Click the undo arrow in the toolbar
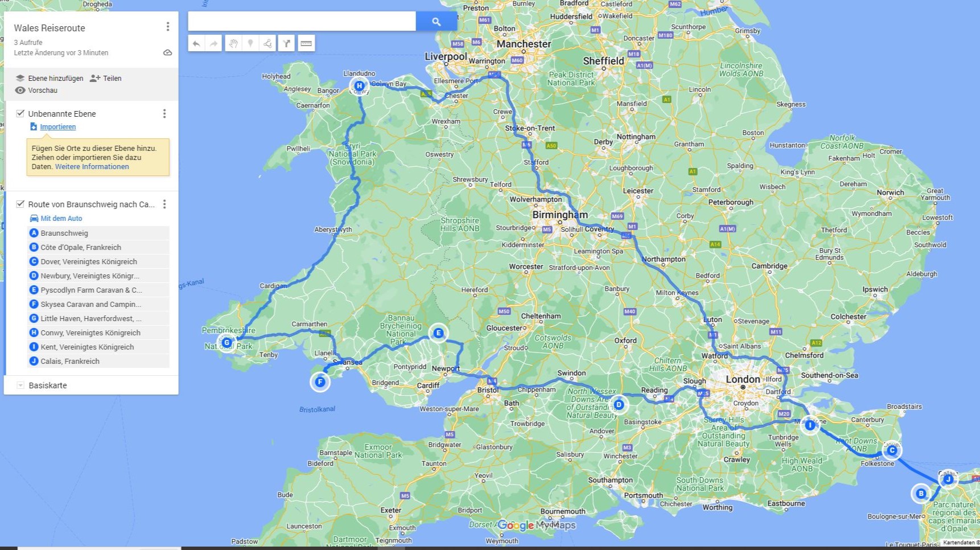This screenshot has width=980, height=550. tap(196, 43)
